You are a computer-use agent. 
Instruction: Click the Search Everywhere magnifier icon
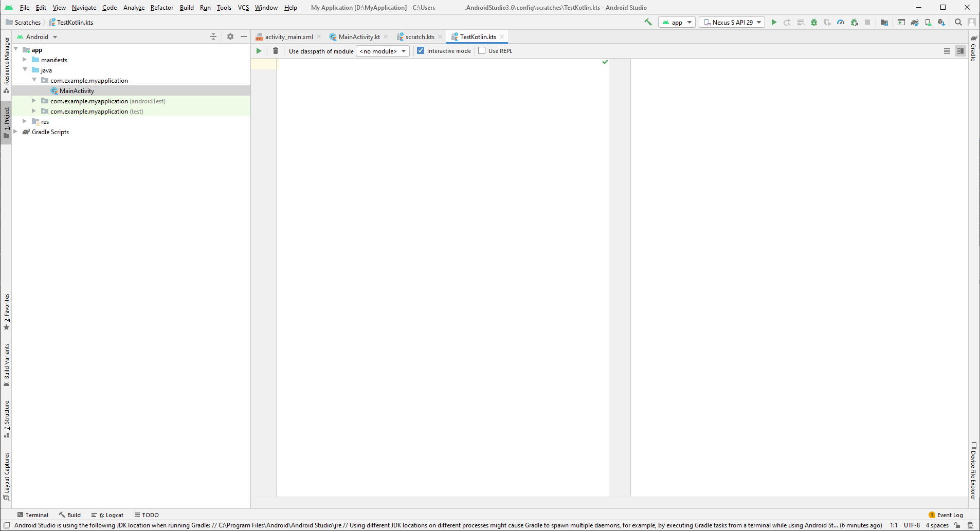[x=958, y=22]
